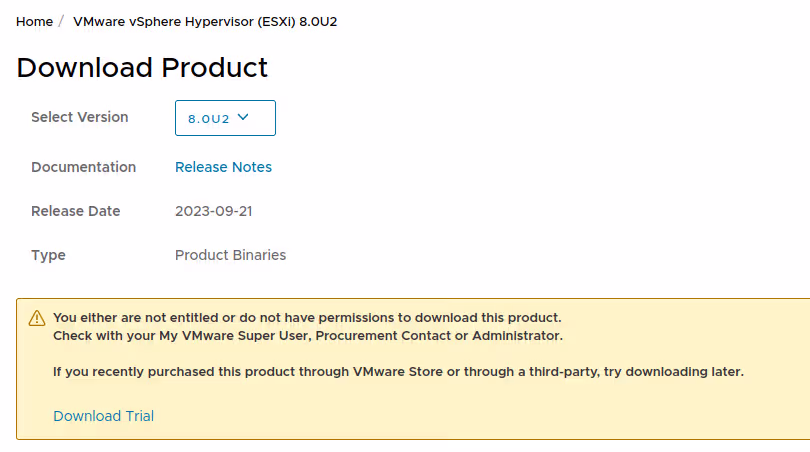Open the 8.0U2 version dropdown
The width and height of the screenshot is (810, 452).
pos(225,118)
